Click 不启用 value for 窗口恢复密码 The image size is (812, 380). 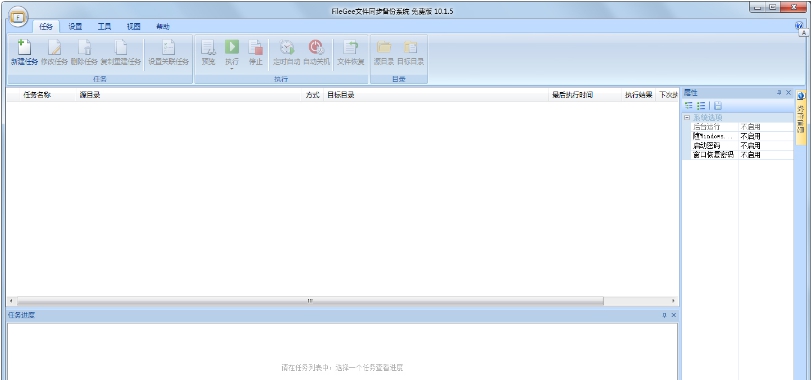tap(750, 155)
